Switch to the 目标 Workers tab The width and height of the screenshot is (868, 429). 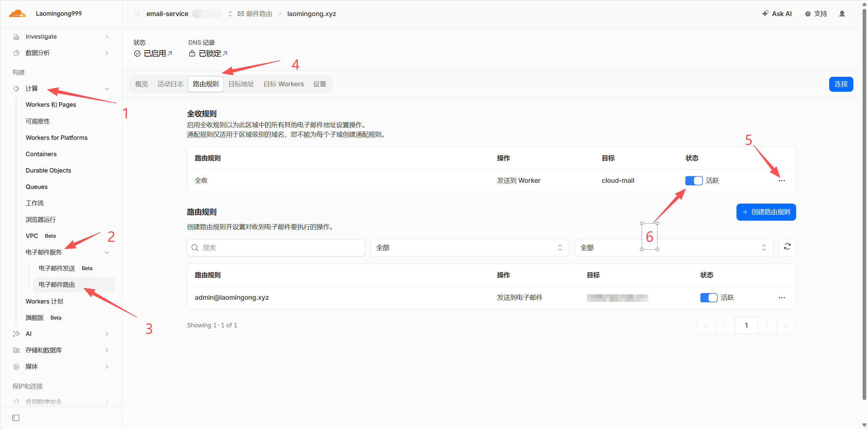tap(284, 84)
